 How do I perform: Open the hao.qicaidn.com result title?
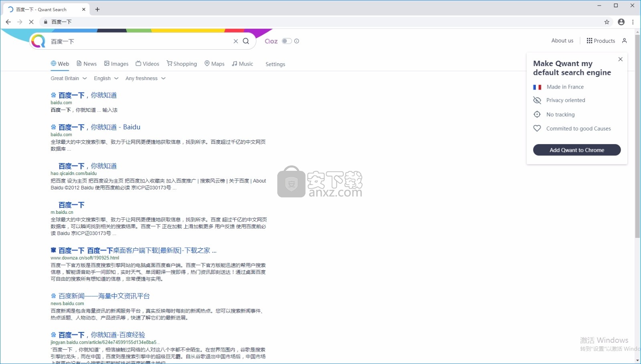coord(88,166)
